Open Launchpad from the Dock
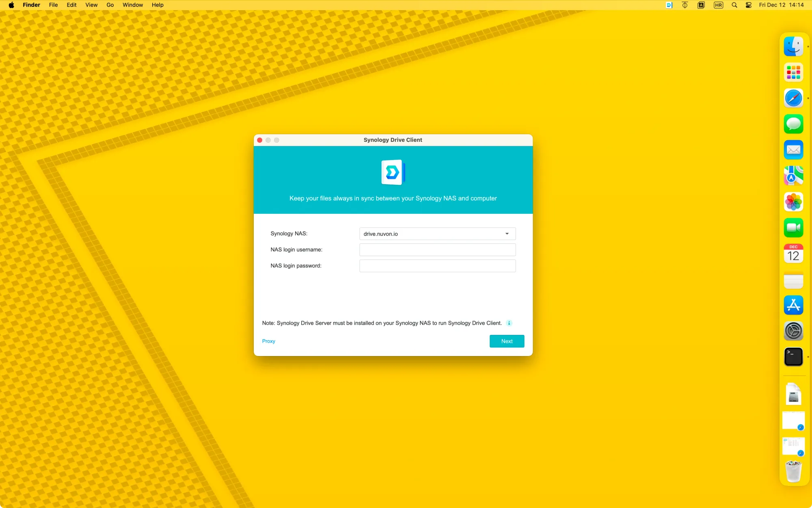This screenshot has height=508, width=812. tap(793, 72)
